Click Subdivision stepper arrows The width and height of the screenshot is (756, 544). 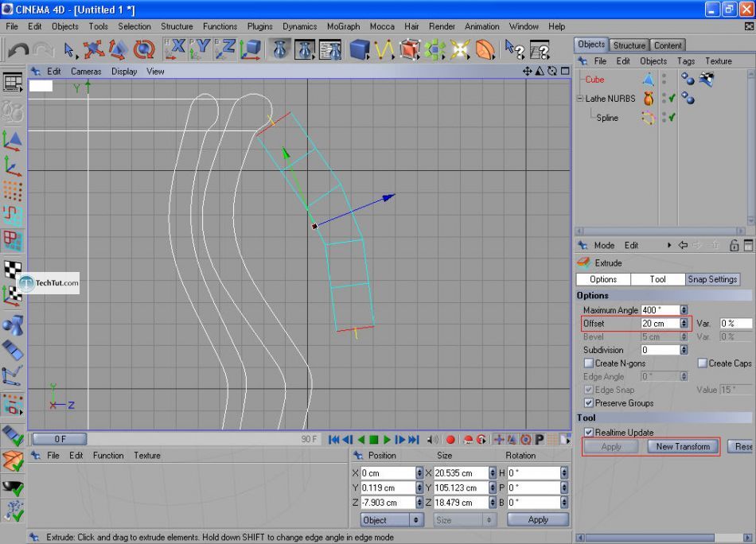(684, 350)
